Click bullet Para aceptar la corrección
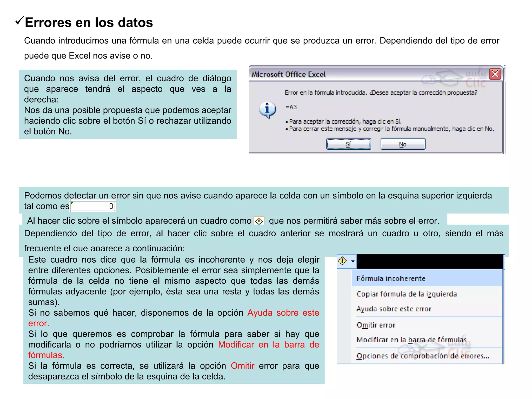 [343, 121]
